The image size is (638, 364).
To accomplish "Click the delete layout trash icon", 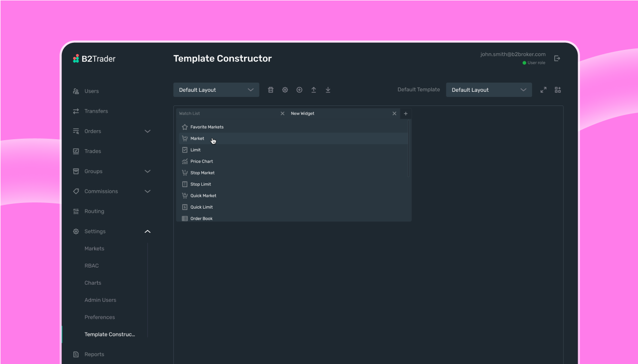I will 271,90.
